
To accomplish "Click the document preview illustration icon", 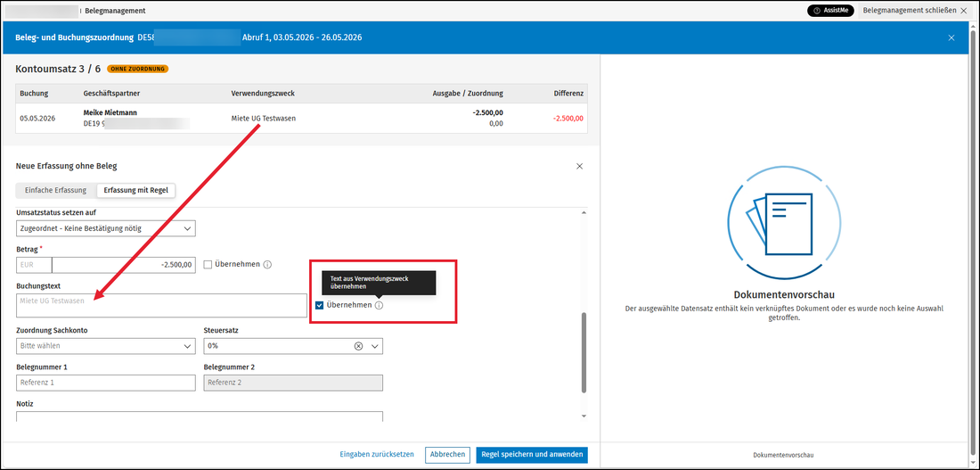I will click(784, 223).
